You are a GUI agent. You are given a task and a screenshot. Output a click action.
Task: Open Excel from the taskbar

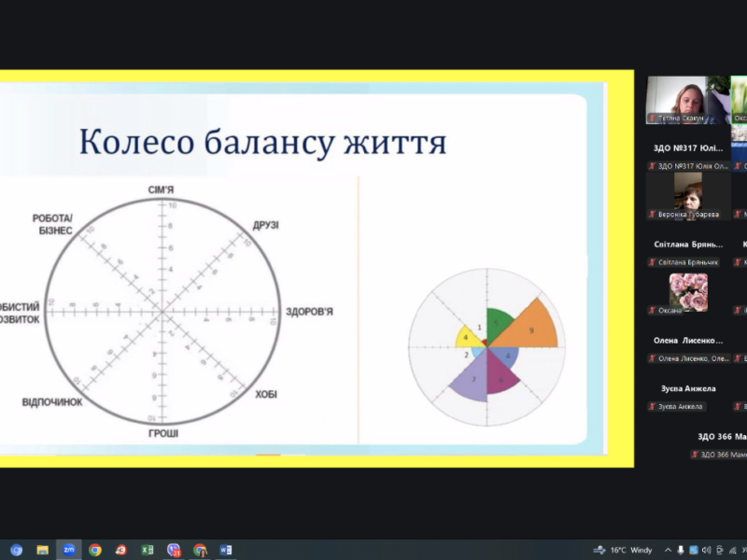148,550
